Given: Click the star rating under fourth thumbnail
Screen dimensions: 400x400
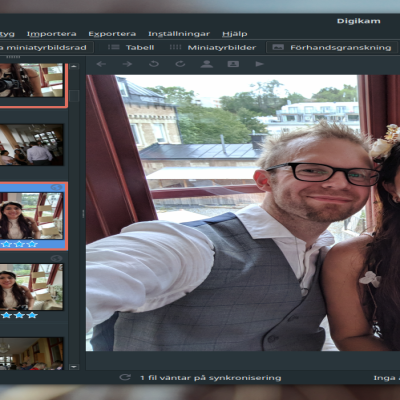Looking at the screenshot, I should [x=19, y=315].
